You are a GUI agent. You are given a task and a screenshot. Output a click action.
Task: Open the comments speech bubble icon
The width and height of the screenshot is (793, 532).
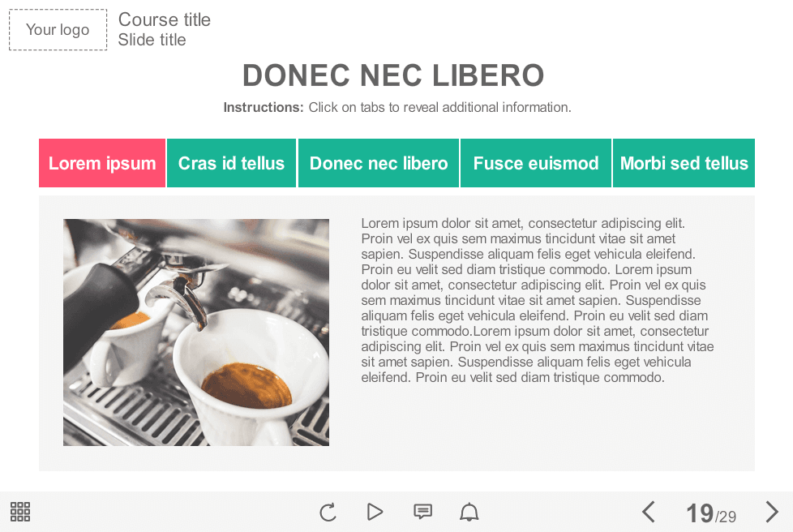[422, 512]
